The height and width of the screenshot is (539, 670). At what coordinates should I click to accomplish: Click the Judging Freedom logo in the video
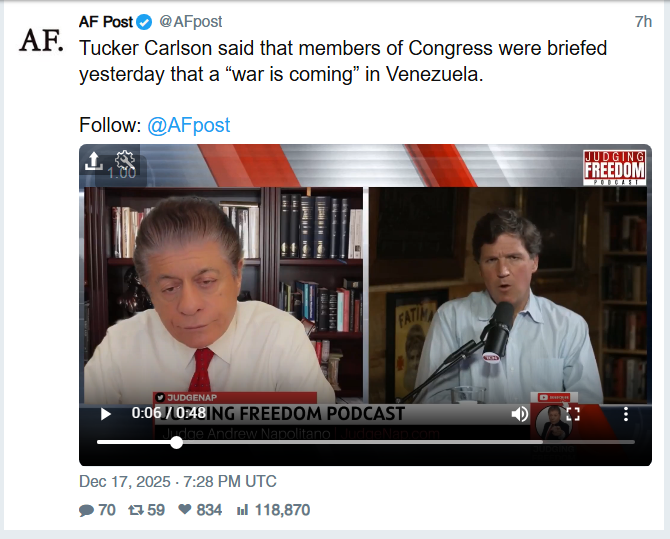pos(614,168)
